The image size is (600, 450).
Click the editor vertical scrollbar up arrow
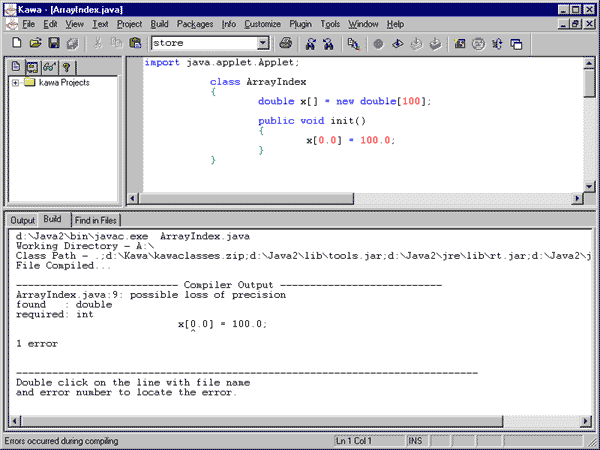tap(589, 63)
